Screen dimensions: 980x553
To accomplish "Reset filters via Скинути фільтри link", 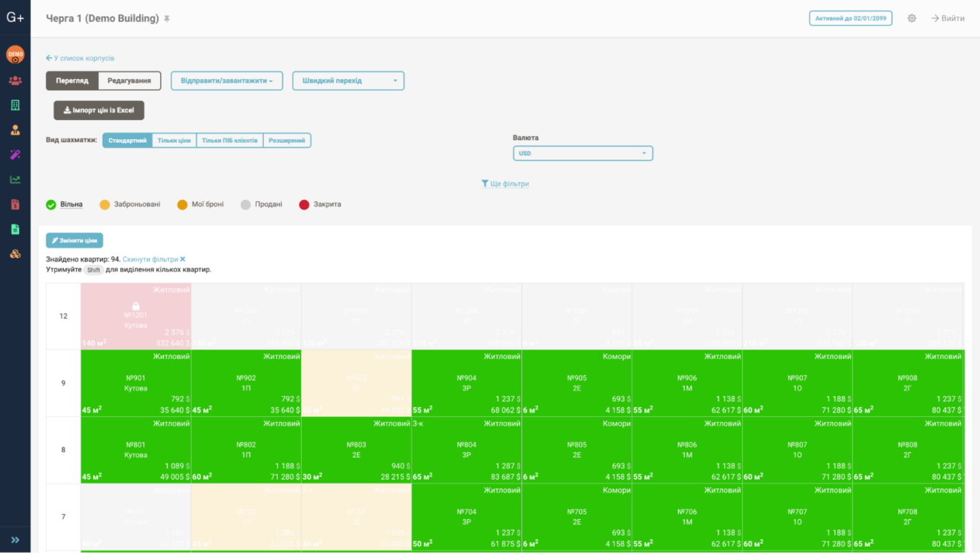I will [x=154, y=259].
